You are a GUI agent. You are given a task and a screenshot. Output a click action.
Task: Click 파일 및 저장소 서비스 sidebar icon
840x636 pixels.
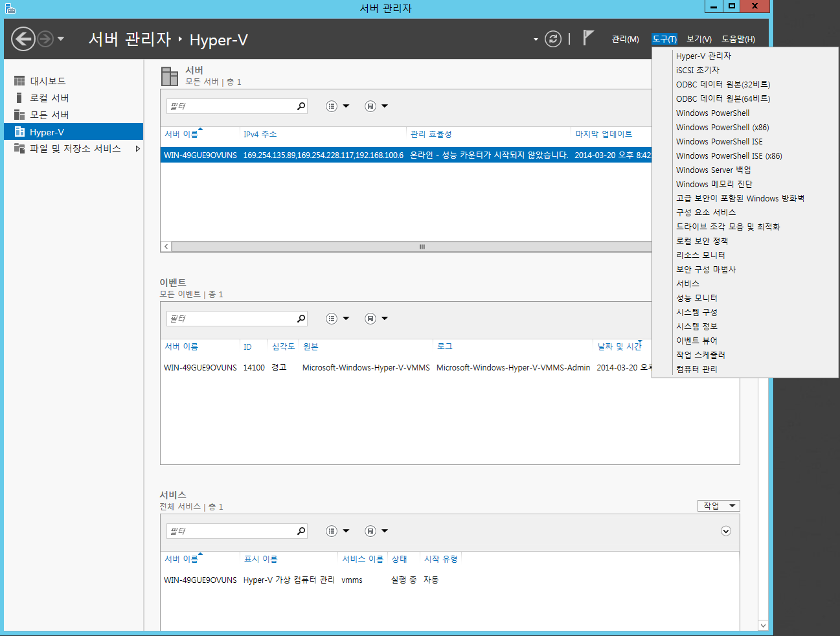(19, 148)
